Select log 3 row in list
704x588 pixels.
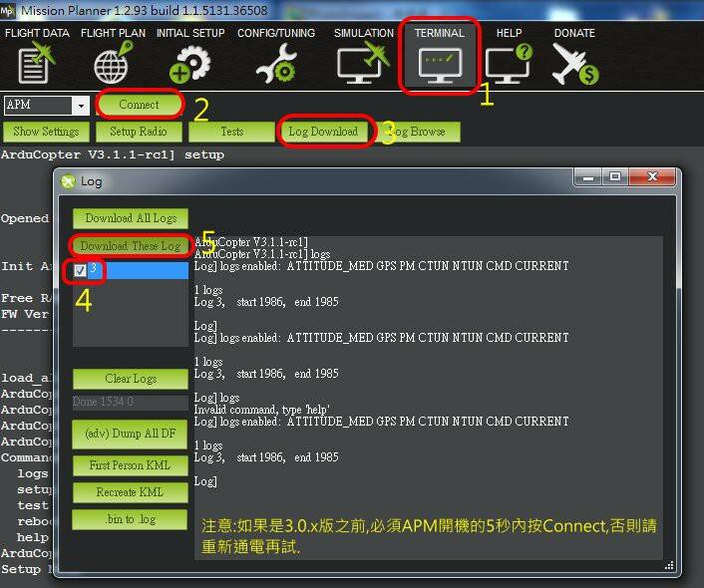pos(131,270)
